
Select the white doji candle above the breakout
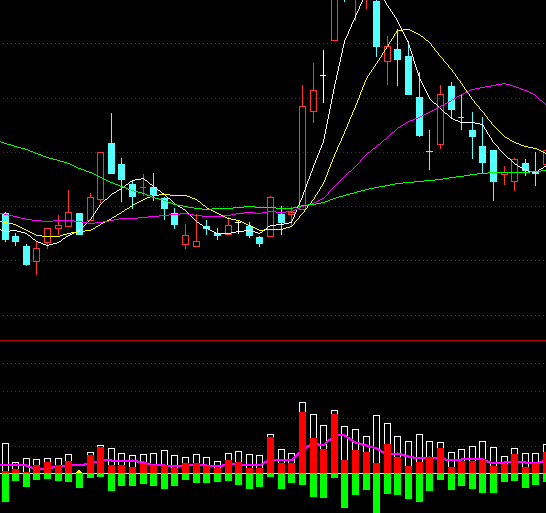[x=323, y=76]
